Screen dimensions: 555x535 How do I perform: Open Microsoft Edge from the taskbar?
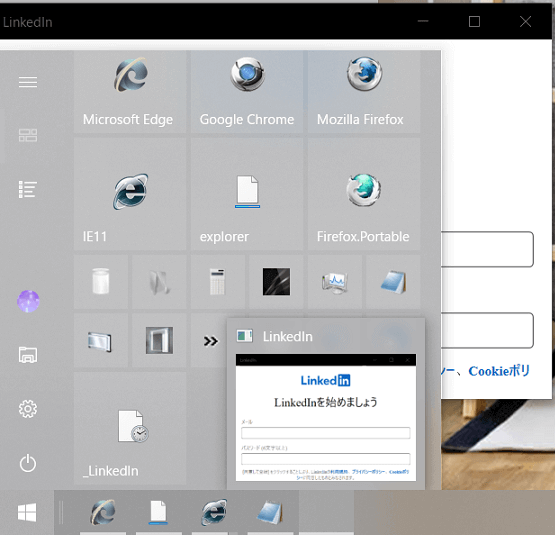coord(103,512)
